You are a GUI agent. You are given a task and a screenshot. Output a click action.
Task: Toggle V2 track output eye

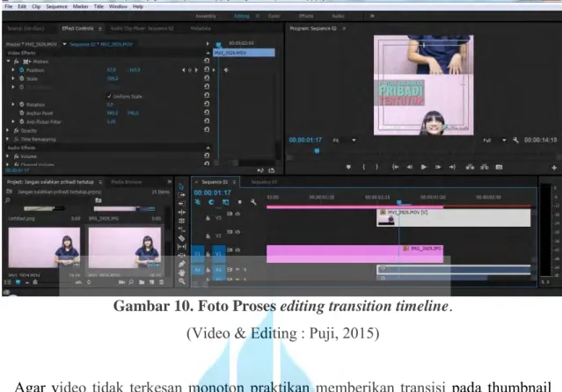click(237, 232)
